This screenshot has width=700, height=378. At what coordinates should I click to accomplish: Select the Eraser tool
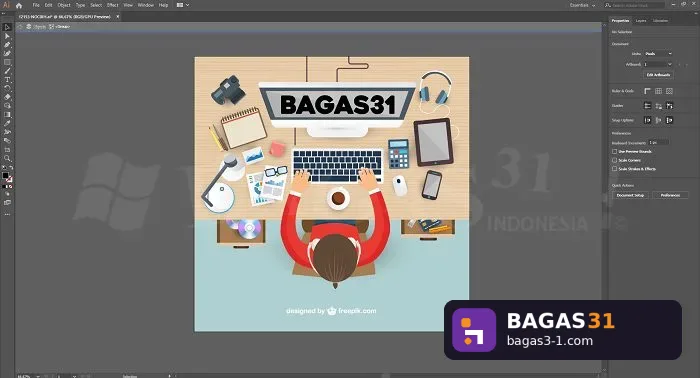(x=7, y=97)
